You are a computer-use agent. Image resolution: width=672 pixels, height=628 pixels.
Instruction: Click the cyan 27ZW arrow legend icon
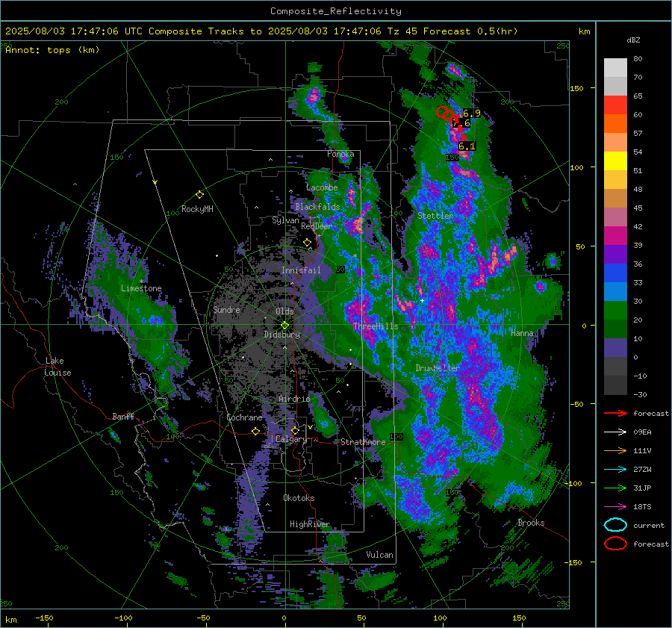(x=615, y=470)
